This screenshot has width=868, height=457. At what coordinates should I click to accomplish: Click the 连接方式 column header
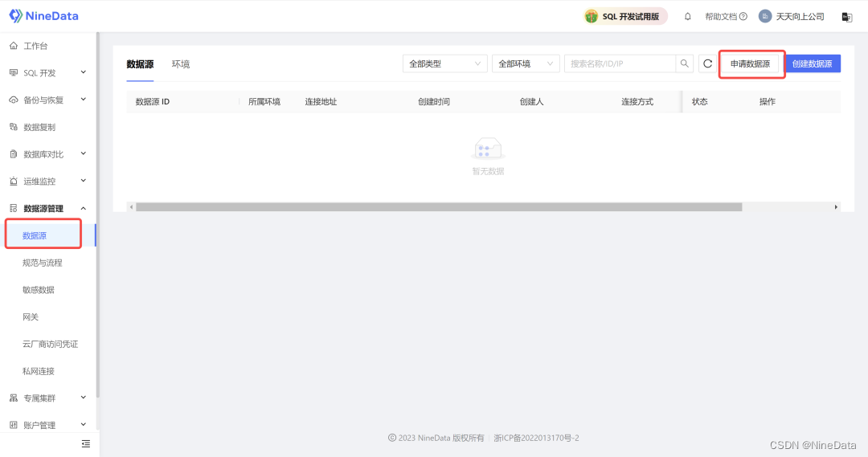pyautogui.click(x=637, y=102)
